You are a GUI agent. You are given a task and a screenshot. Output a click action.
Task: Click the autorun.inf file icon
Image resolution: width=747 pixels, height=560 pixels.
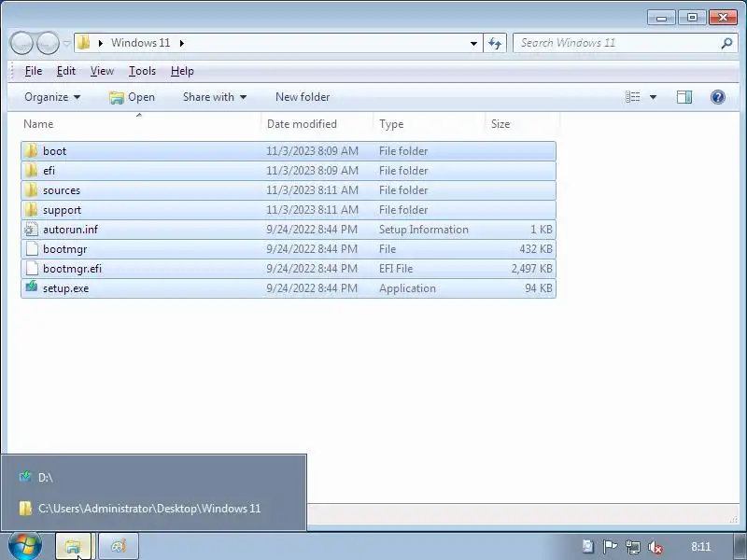coord(31,230)
